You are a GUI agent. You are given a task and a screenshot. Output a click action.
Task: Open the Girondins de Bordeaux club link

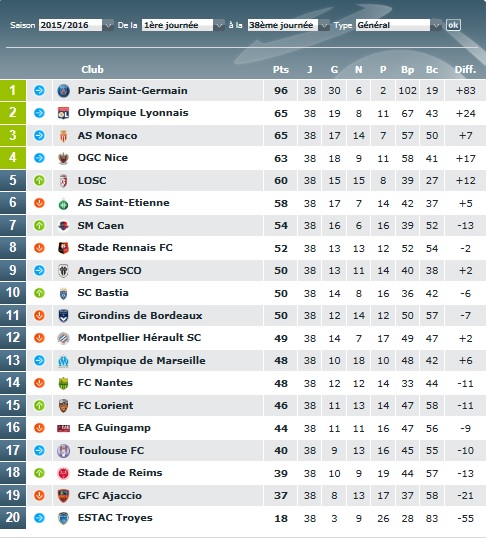point(140,316)
